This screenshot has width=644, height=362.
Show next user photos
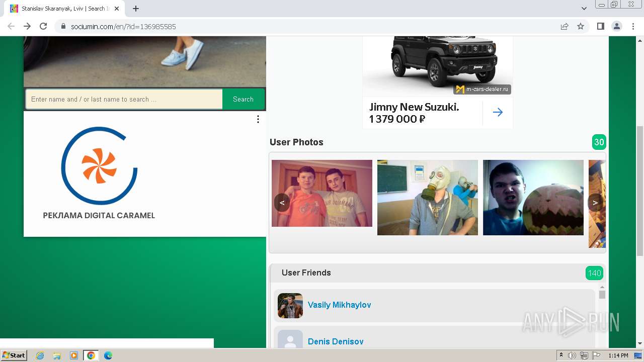pos(595,203)
